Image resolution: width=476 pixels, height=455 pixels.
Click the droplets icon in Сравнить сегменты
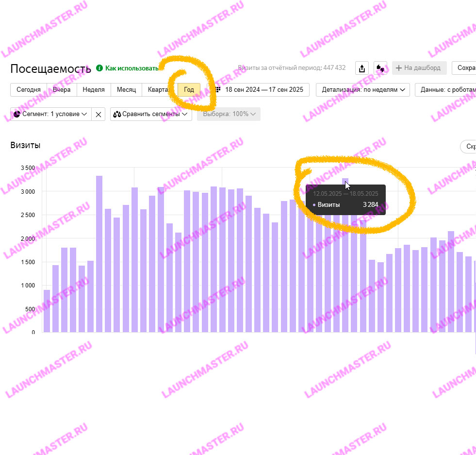[x=117, y=114]
